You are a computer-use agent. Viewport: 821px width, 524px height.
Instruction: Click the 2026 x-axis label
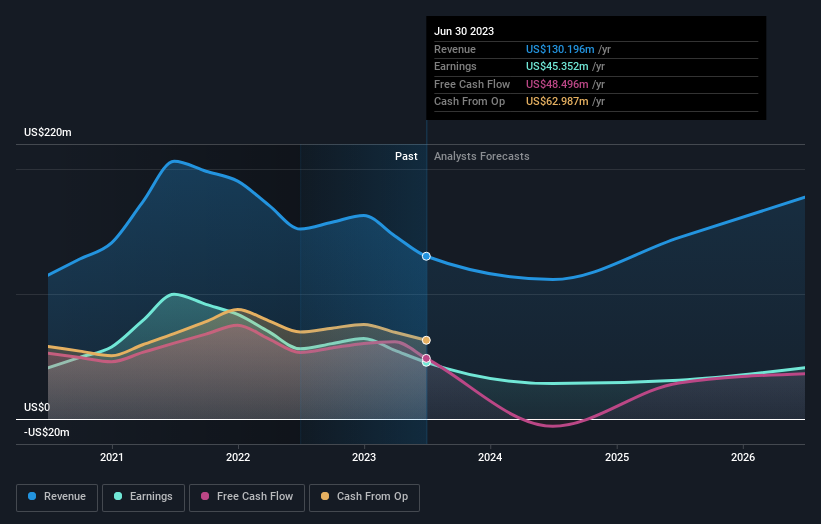coord(743,457)
